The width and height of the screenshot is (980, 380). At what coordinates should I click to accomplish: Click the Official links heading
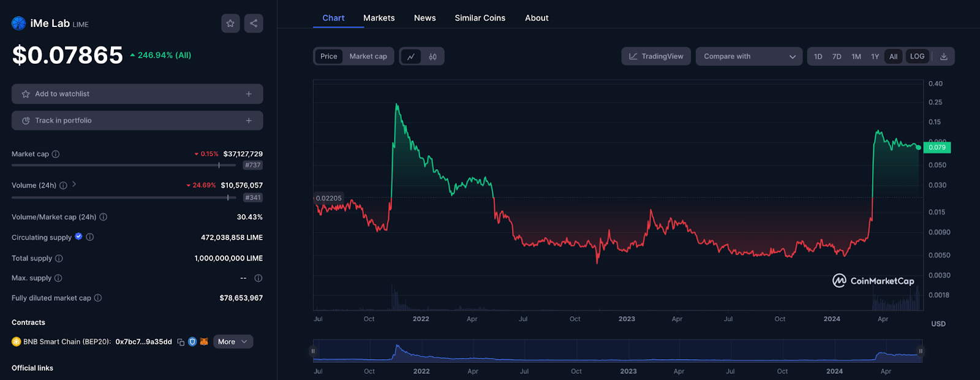tap(32, 368)
